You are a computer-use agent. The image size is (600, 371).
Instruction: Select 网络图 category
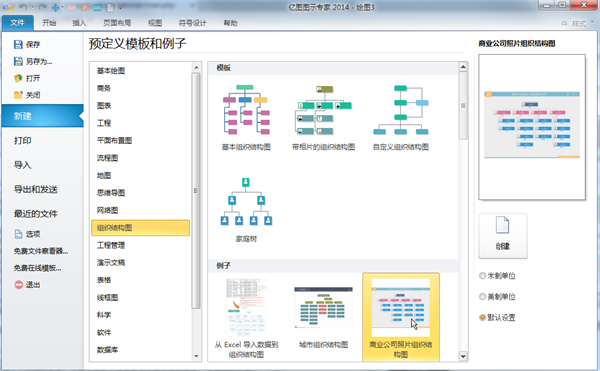coord(107,210)
